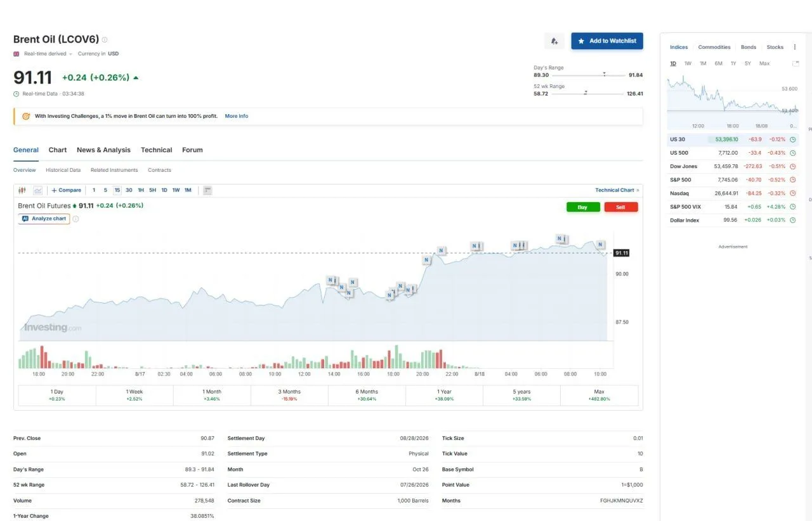This screenshot has width=812, height=521.
Task: Click the red Sell button
Action: pyautogui.click(x=621, y=207)
